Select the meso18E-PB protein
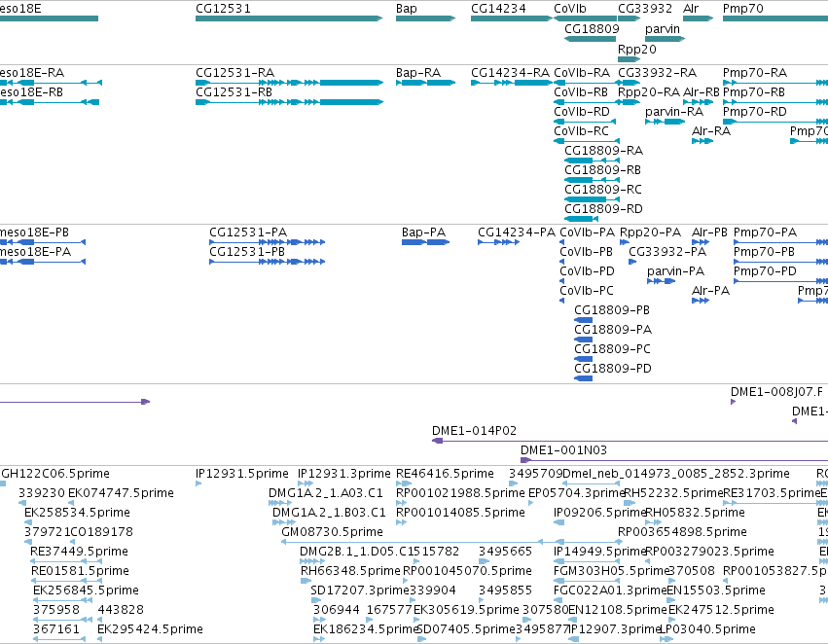828x644 pixels. [42, 242]
